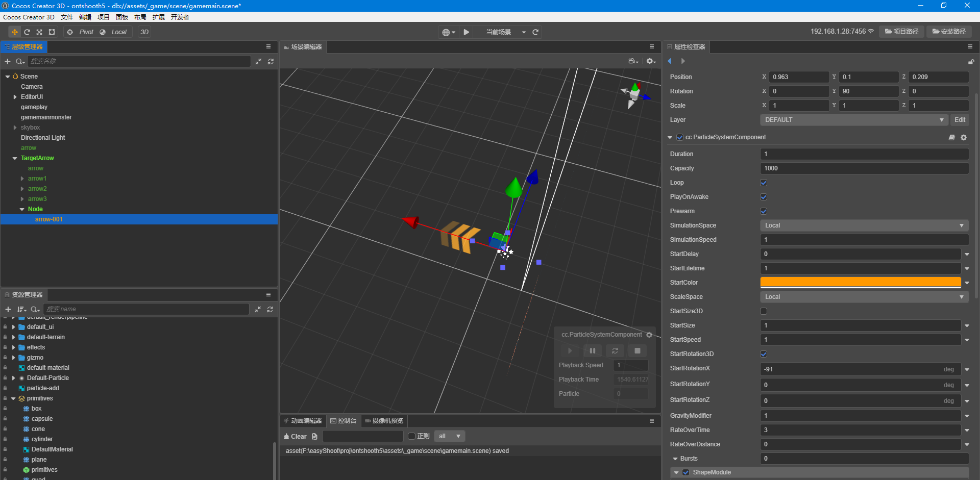This screenshot has width=980, height=480.
Task: Open console log file icon
Action: tap(315, 437)
